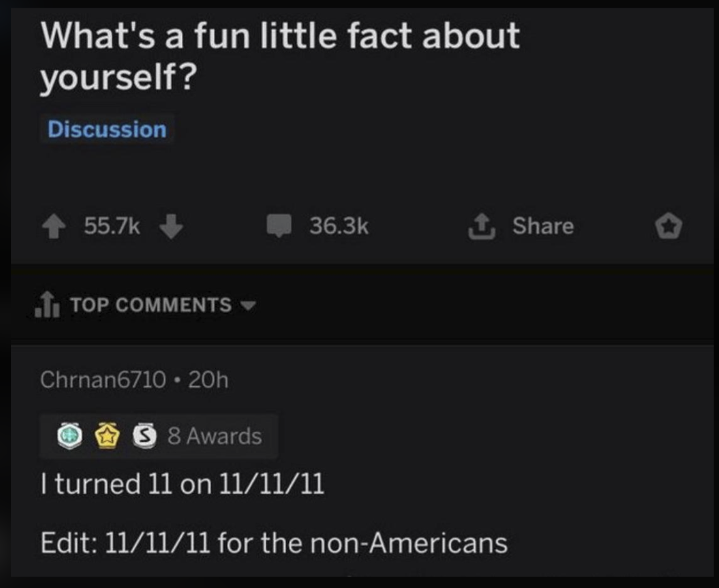This screenshot has width=719, height=588.
Task: Click the share upload icon next to Share
Action: pos(484,226)
